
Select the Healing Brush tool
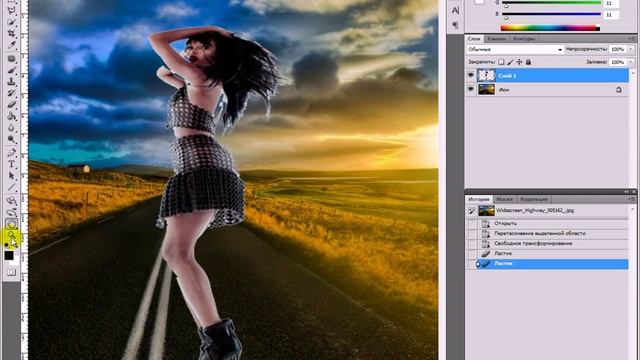coord(11,59)
